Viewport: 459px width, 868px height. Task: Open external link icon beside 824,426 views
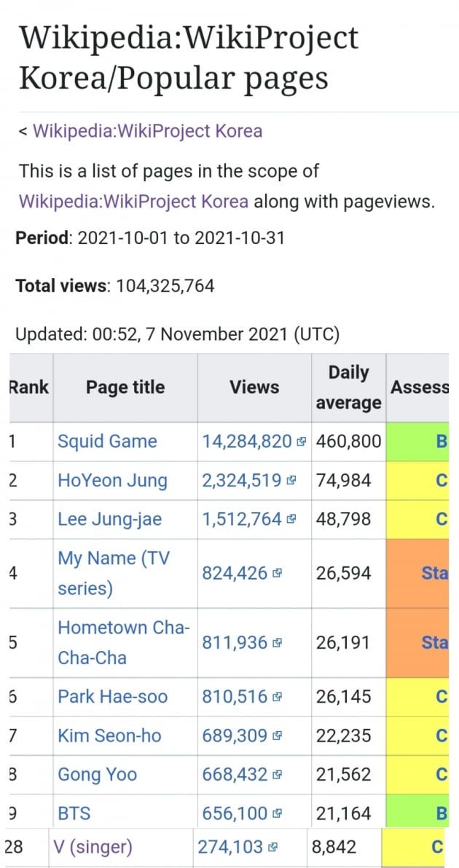(277, 573)
